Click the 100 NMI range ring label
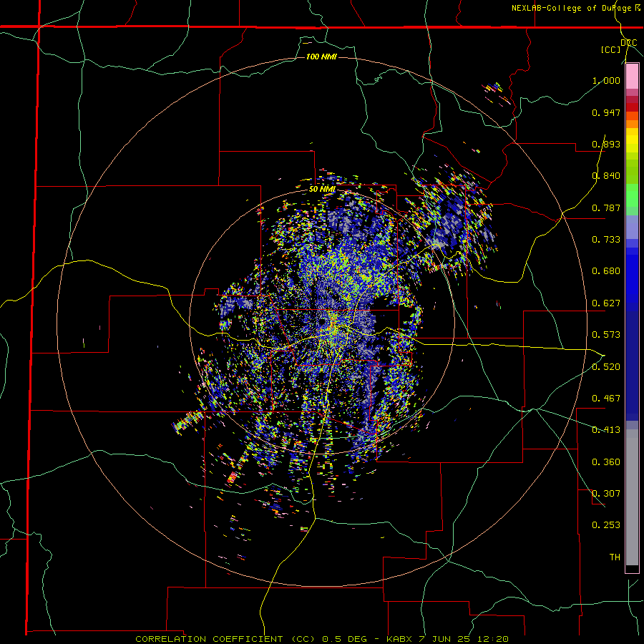The width and height of the screenshot is (644, 644). (x=321, y=57)
